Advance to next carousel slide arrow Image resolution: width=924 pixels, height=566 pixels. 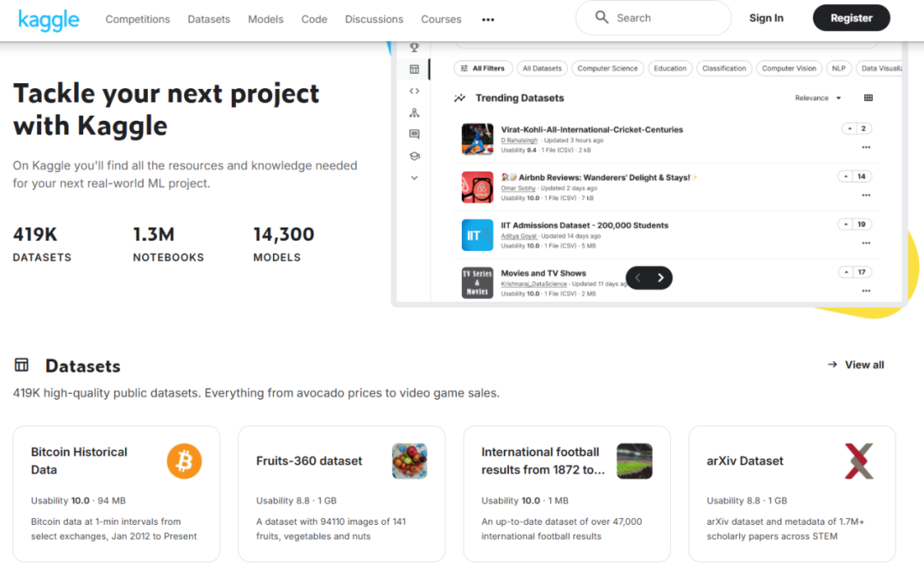pos(660,277)
